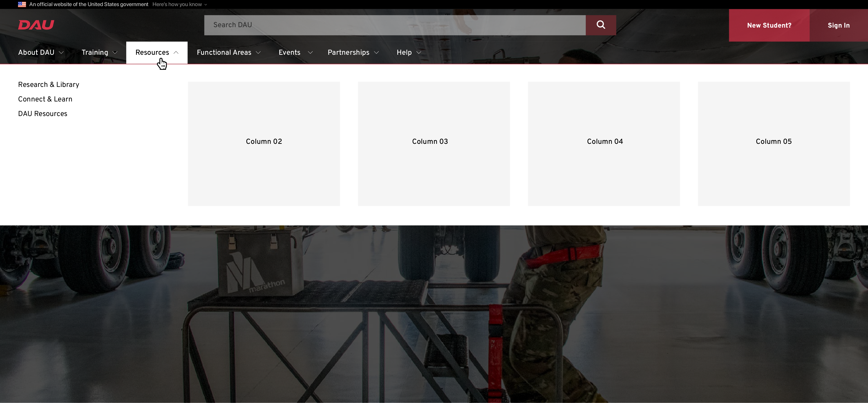Focus the Search DAU input field

(395, 25)
